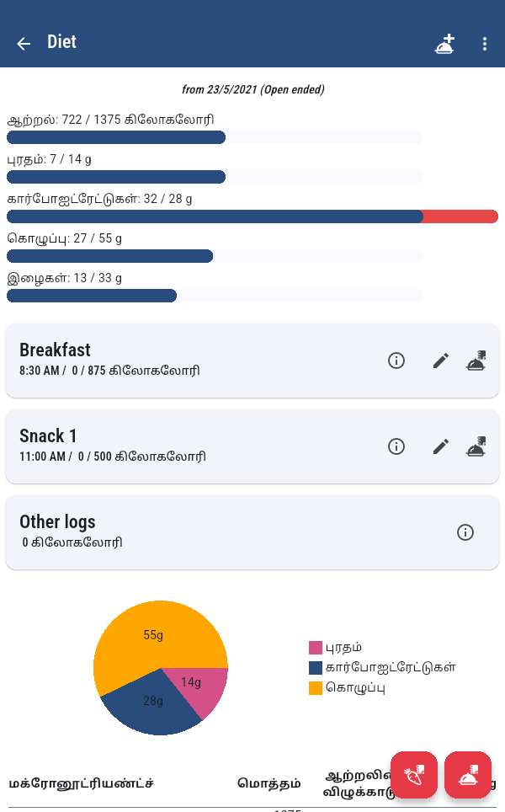Tap the floating meal log button
The image size is (505, 812).
click(468, 775)
